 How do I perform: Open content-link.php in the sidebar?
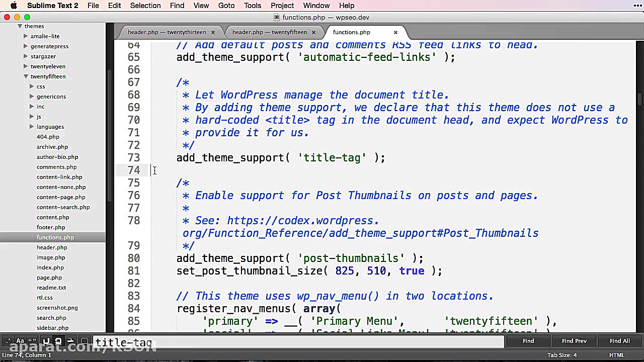click(x=59, y=177)
